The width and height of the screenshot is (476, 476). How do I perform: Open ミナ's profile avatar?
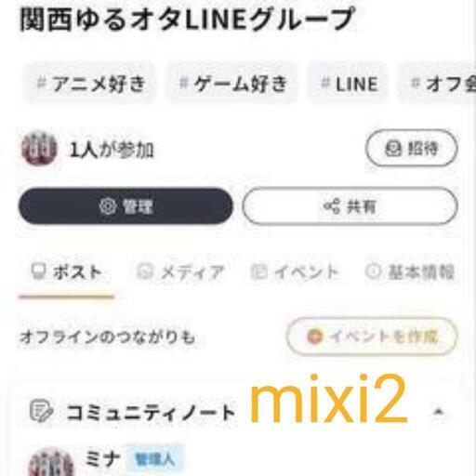point(51,462)
